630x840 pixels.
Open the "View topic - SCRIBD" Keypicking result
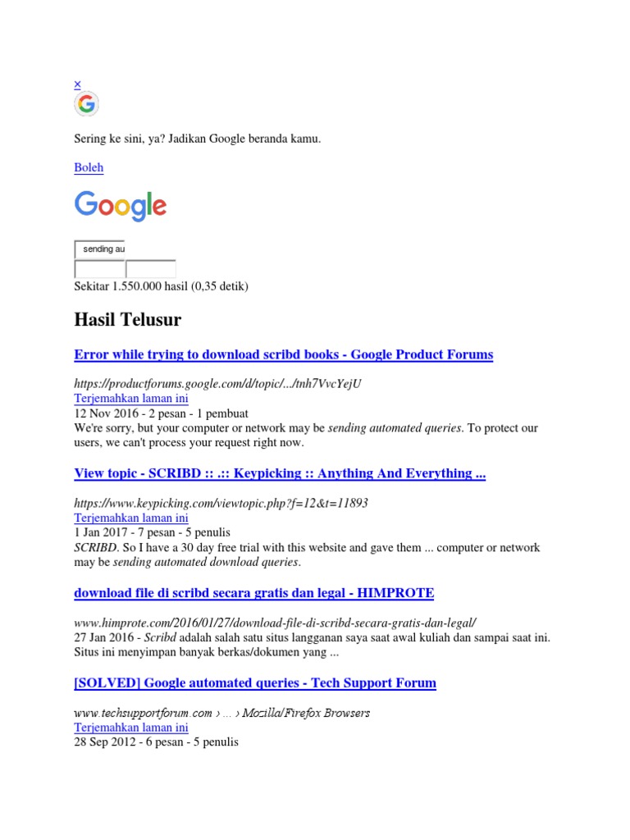[280, 473]
